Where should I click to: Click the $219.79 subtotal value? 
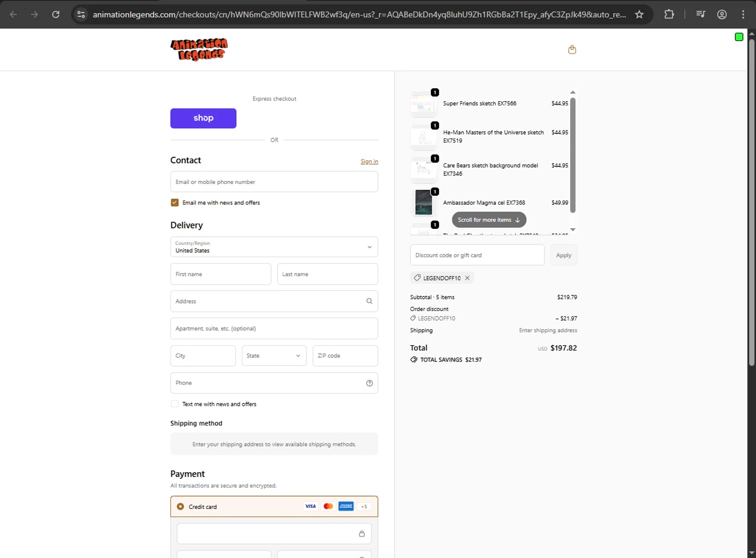pyautogui.click(x=567, y=297)
